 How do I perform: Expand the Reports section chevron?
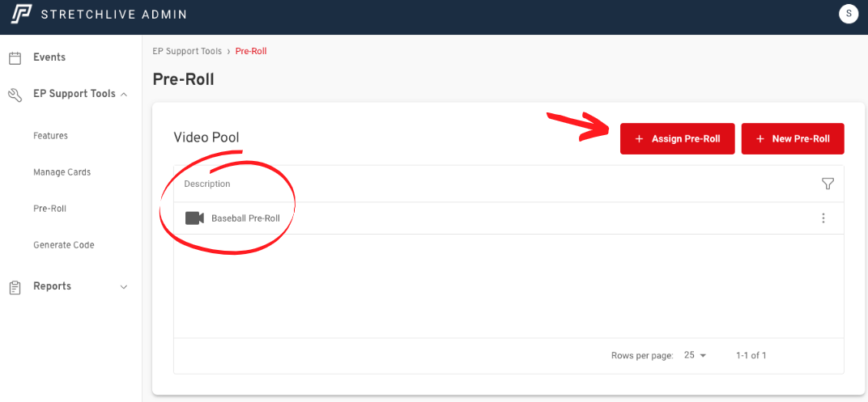pos(124,287)
